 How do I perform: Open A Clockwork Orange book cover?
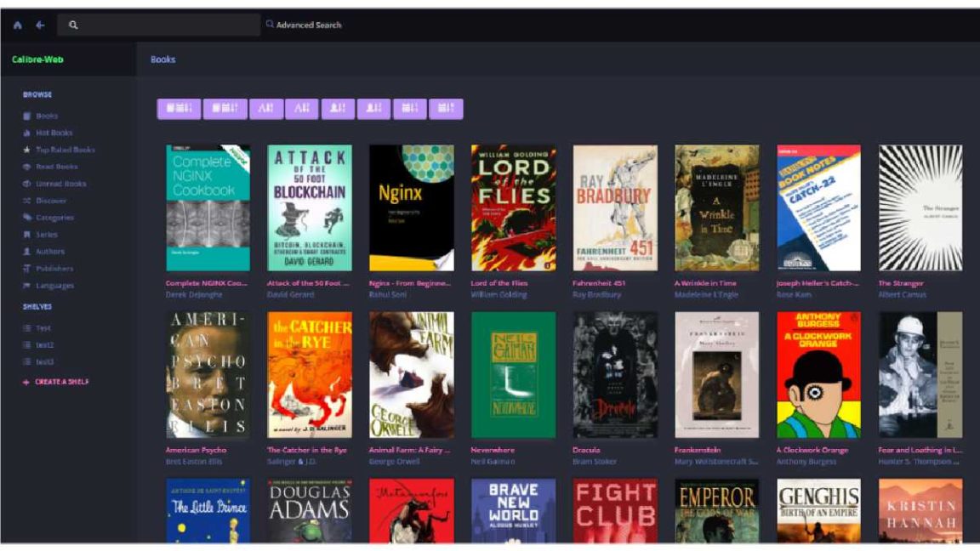click(818, 375)
